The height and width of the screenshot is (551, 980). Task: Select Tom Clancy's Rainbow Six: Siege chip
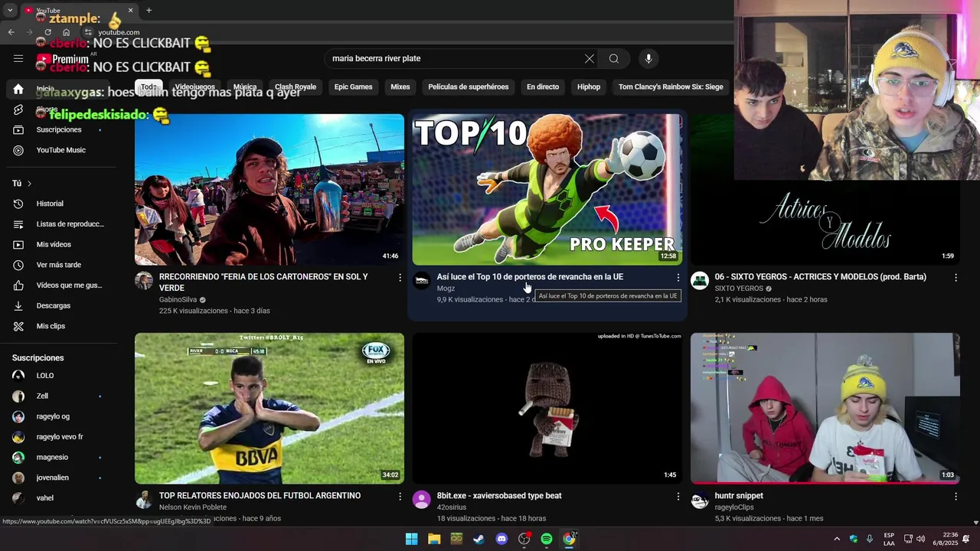tap(671, 87)
